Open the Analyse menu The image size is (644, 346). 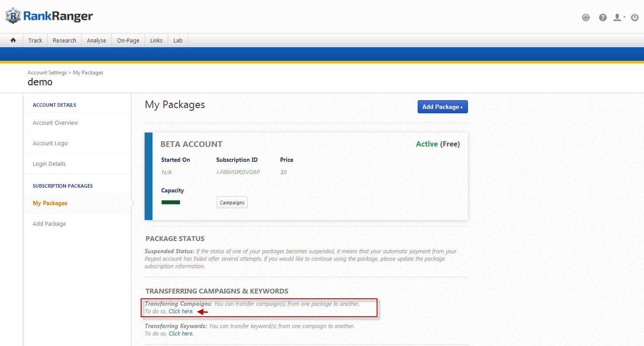(x=96, y=40)
